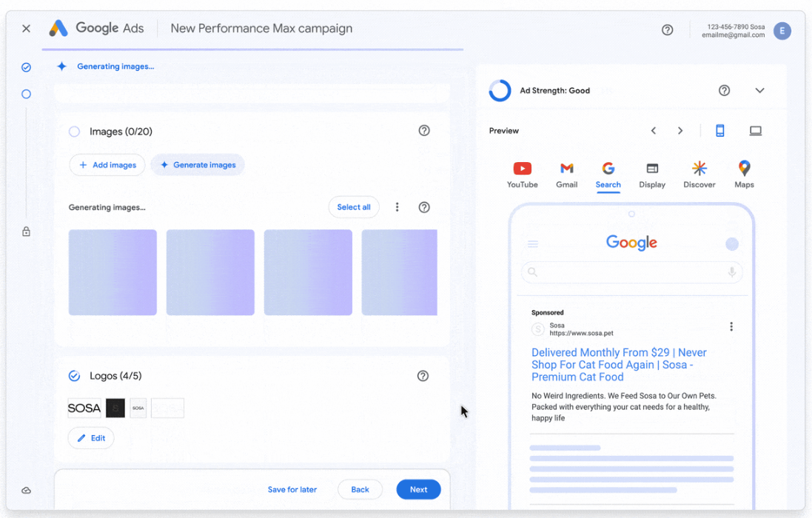
Task: Select the first generating image placeholder
Action: (113, 273)
